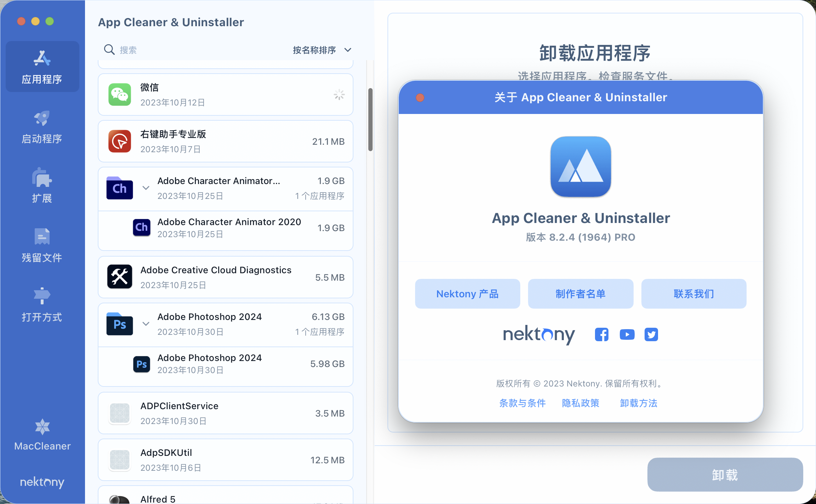Image resolution: width=816 pixels, height=504 pixels.
Task: Open the 残留文件 remaining files section
Action: (42, 246)
